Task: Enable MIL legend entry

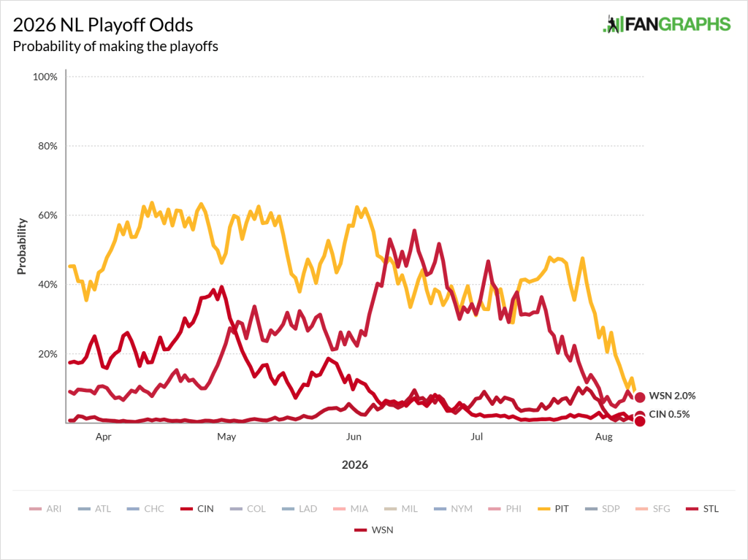Action: (401, 509)
